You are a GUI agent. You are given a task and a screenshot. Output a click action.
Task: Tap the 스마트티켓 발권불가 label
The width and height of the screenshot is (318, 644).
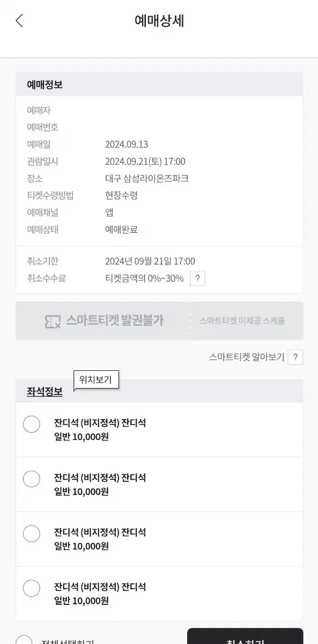coord(115,321)
